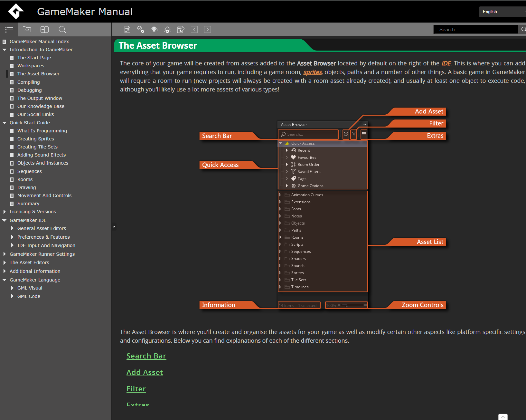Open The Start Page topic
The height and width of the screenshot is (420, 526).
(x=34, y=58)
